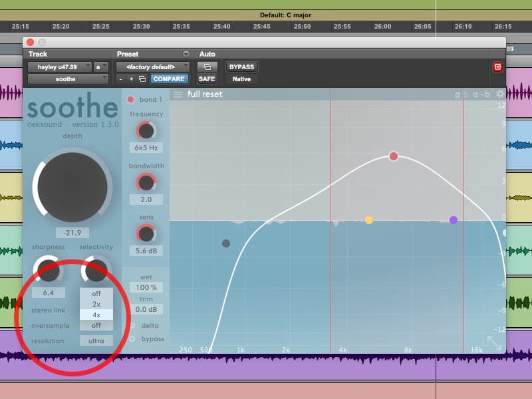The height and width of the screenshot is (399, 532).
Task: Click the sharpness value field 6.4
Action: 49,293
